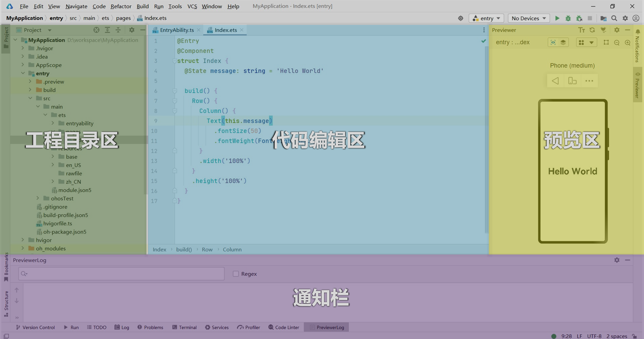Viewport: 644px width, 339px height.
Task: Switch to the EntryAbility.ts tab
Action: point(176,30)
